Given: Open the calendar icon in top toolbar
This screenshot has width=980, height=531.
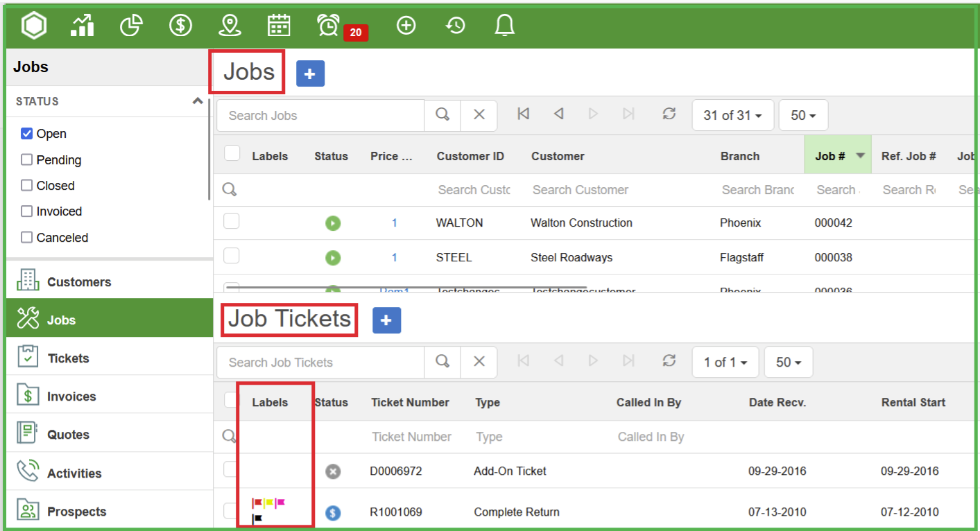Looking at the screenshot, I should (279, 26).
